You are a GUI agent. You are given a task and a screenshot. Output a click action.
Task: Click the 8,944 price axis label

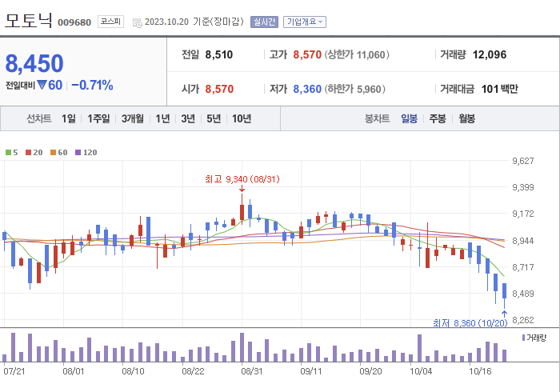(523, 241)
